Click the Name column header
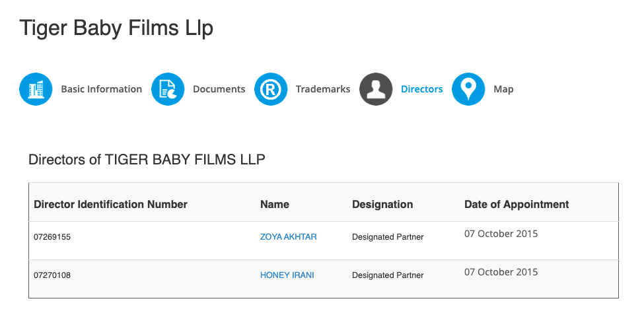Screen dimensions: 644x313 275,204
